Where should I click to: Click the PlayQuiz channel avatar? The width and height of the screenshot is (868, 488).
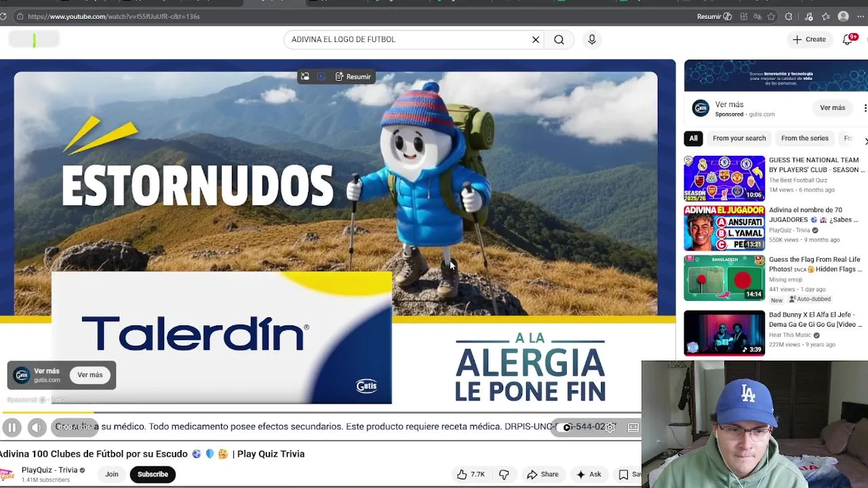(7, 474)
